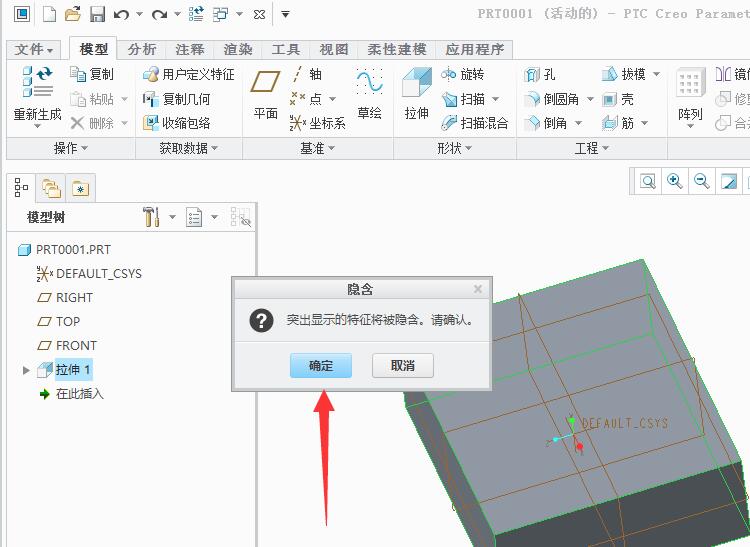Click the zoom in magnifier icon
Image resolution: width=750 pixels, height=547 pixels.
(x=674, y=181)
